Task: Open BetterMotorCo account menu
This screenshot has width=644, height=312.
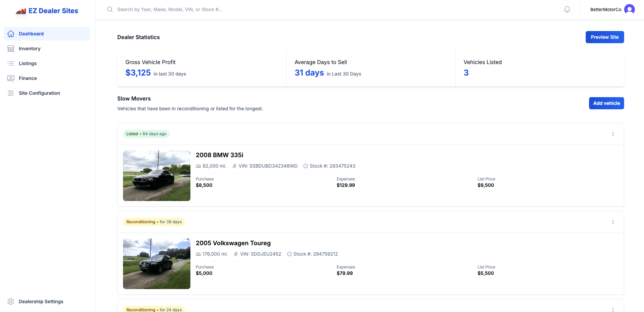Action: (606, 9)
